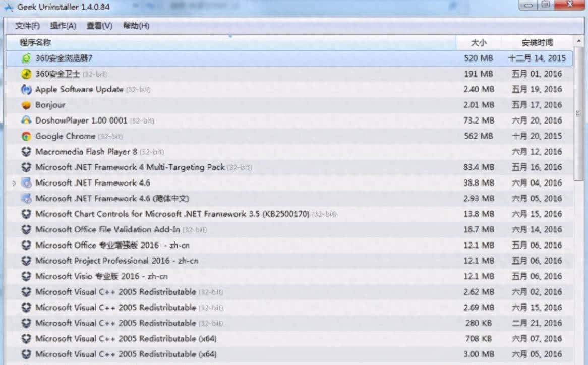Select the 360安全浏览器7 name text

point(64,58)
